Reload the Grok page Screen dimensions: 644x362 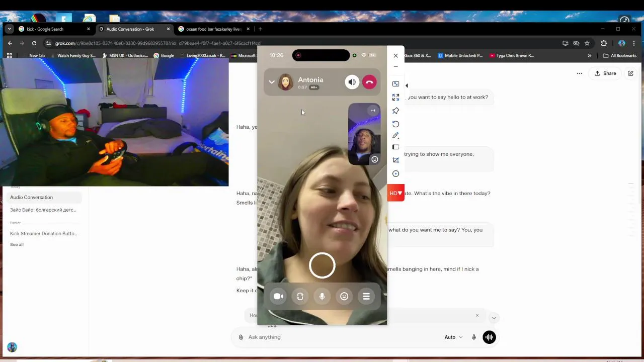[34, 43]
